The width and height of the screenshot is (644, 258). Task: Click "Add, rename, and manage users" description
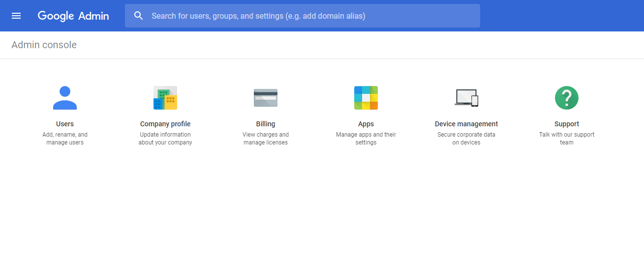65,139
